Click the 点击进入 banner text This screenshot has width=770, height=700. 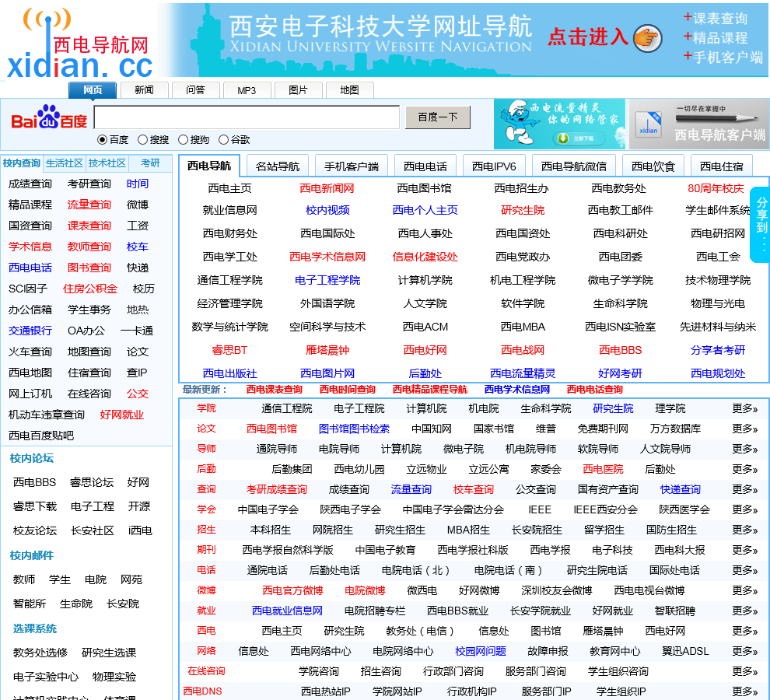point(588,37)
